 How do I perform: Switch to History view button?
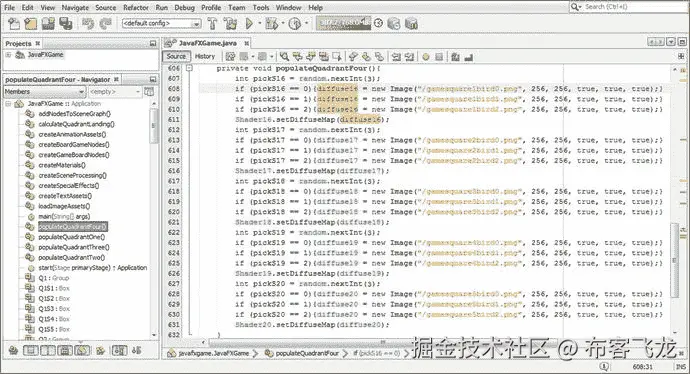(x=205, y=56)
